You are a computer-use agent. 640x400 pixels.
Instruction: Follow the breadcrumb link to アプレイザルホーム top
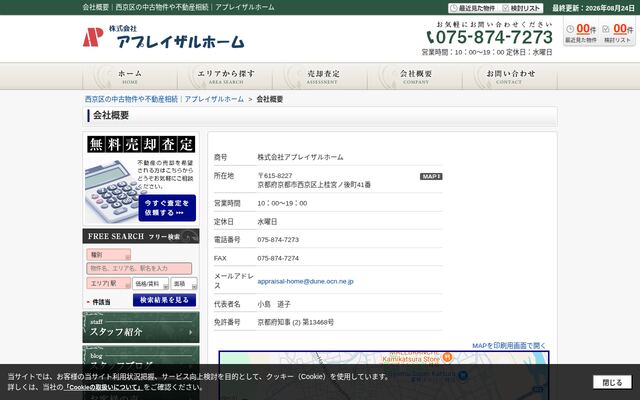164,99
